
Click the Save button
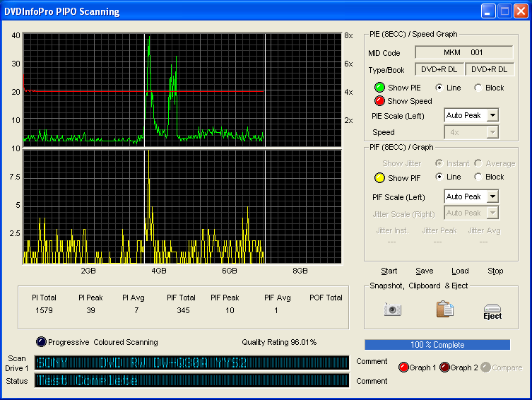425,271
